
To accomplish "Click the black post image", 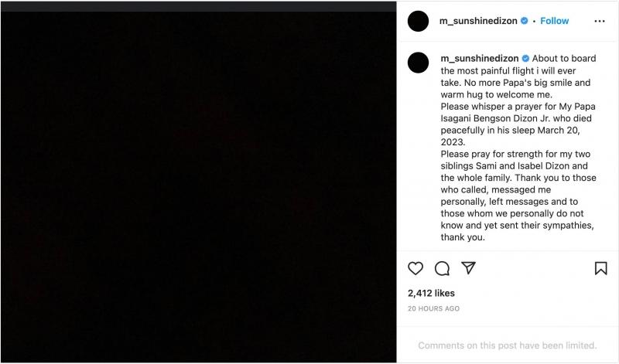I will tap(198, 187).
